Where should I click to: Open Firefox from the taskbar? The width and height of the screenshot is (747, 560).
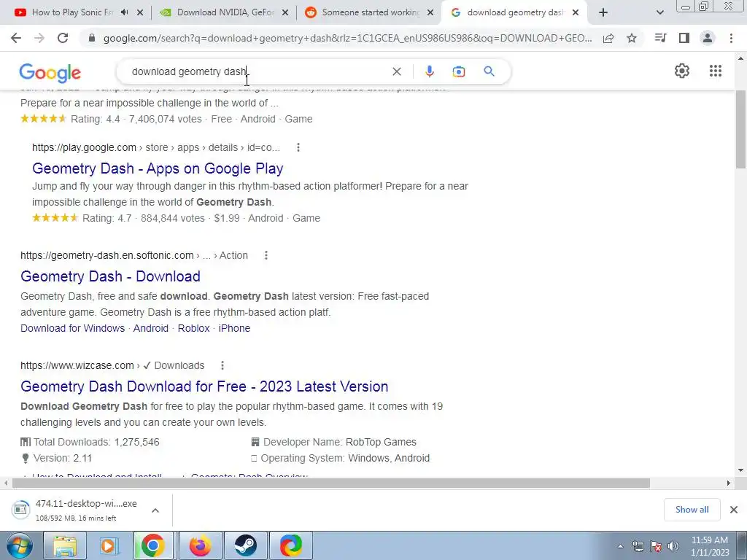pos(200,545)
